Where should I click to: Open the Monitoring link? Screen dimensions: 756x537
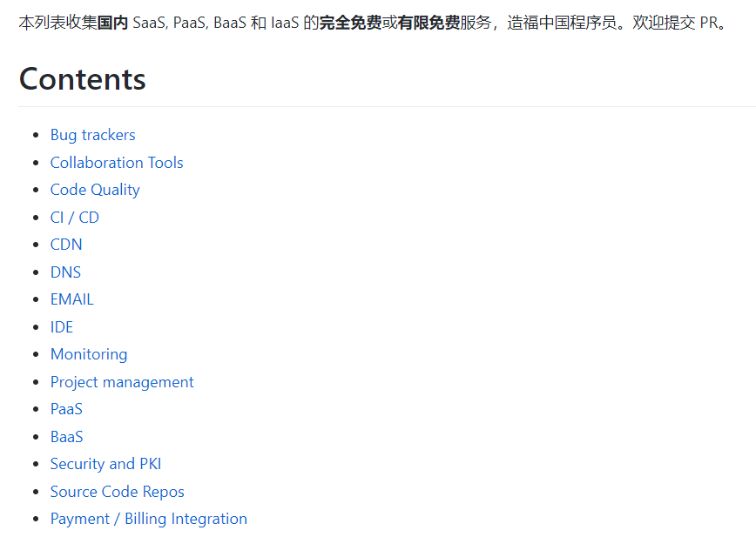click(x=89, y=354)
